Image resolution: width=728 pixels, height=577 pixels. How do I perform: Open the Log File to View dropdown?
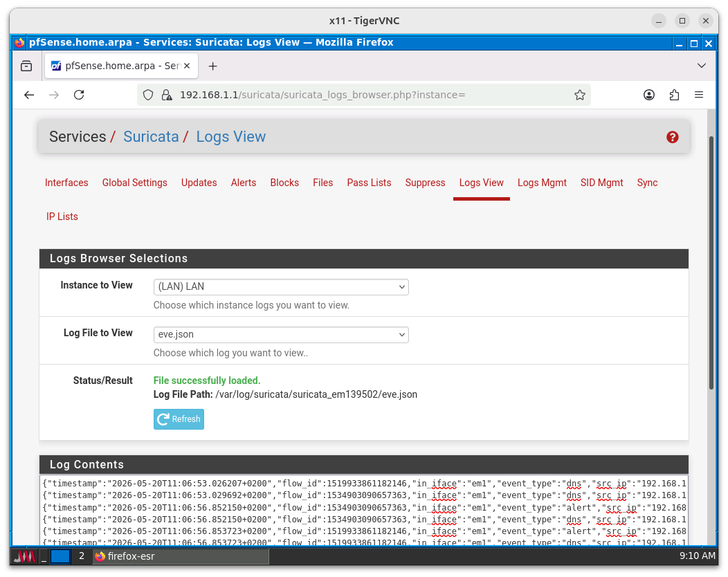(281, 335)
